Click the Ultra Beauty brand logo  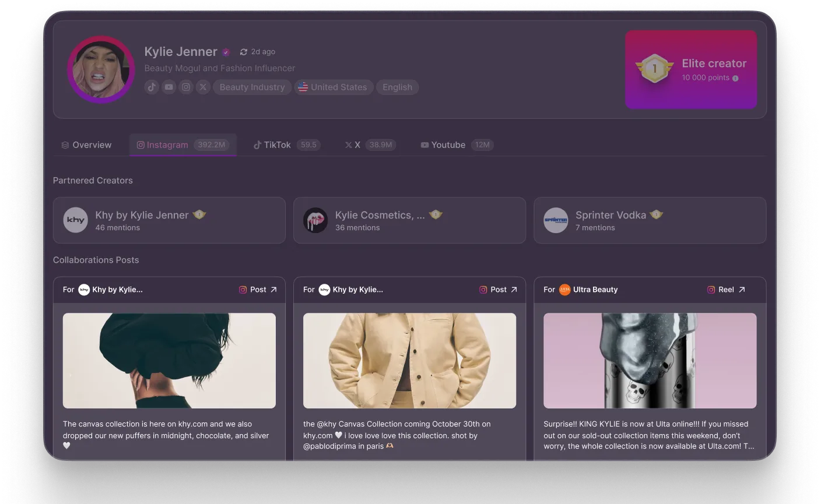coord(564,290)
